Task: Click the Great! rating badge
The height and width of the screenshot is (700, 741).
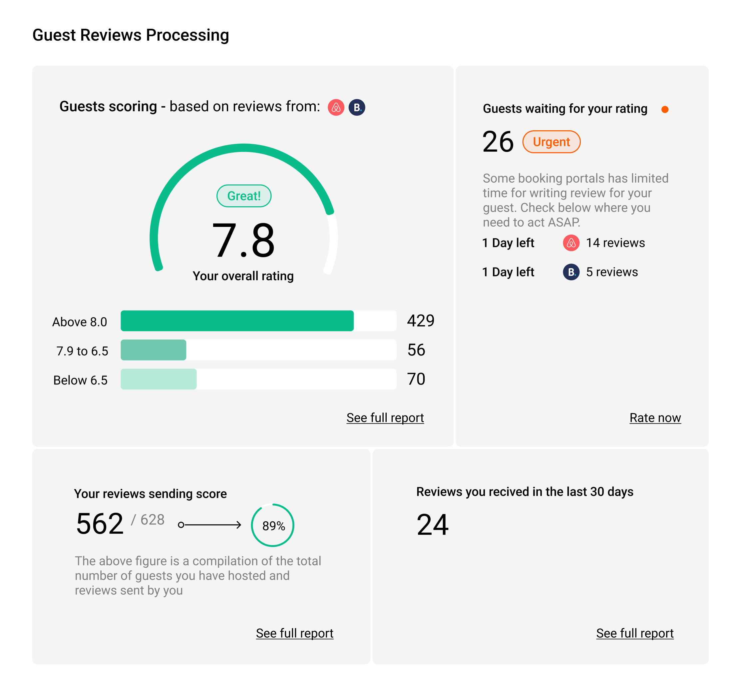Action: [x=243, y=196]
